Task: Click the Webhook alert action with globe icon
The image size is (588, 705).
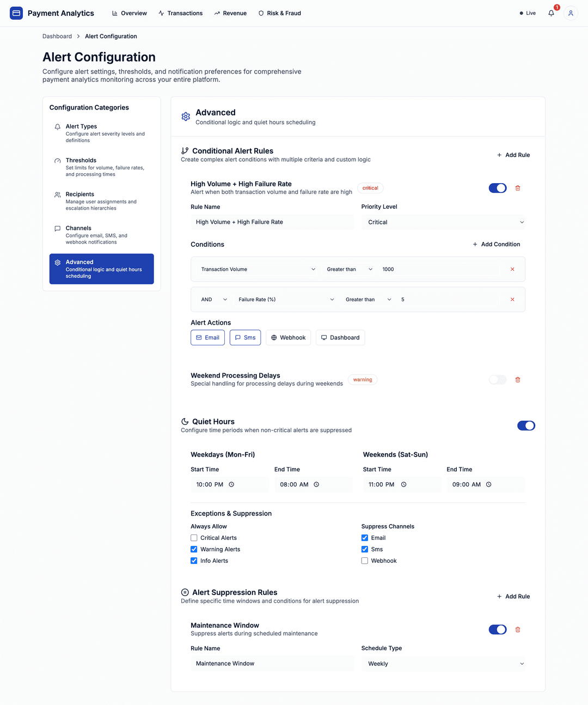Action: click(288, 337)
